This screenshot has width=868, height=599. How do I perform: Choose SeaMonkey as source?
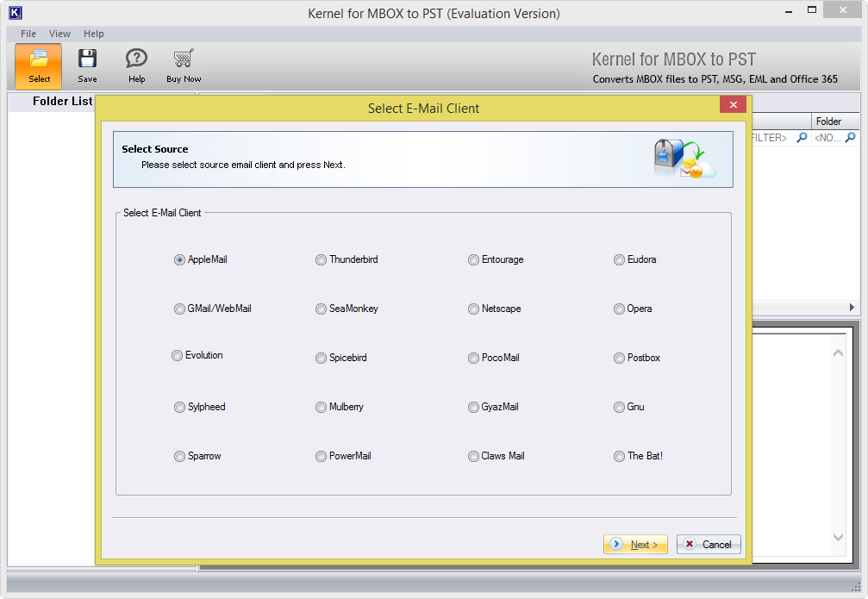coord(321,309)
